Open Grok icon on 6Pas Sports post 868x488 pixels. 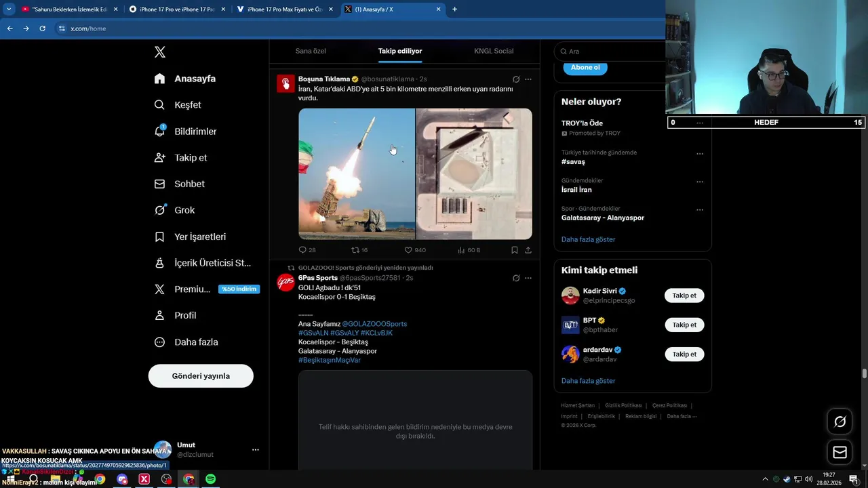[x=516, y=278]
